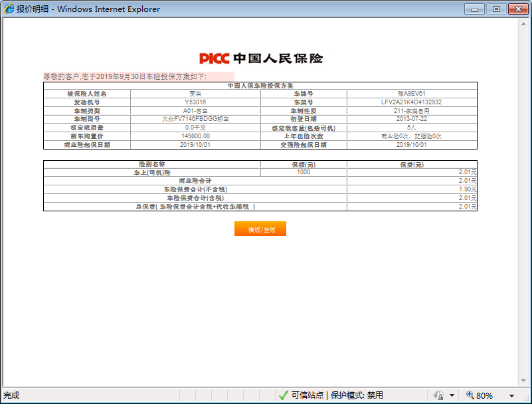This screenshot has height=404, width=532.
Task: Click the 车险保费合计(不含税) row label
Action: (x=195, y=189)
